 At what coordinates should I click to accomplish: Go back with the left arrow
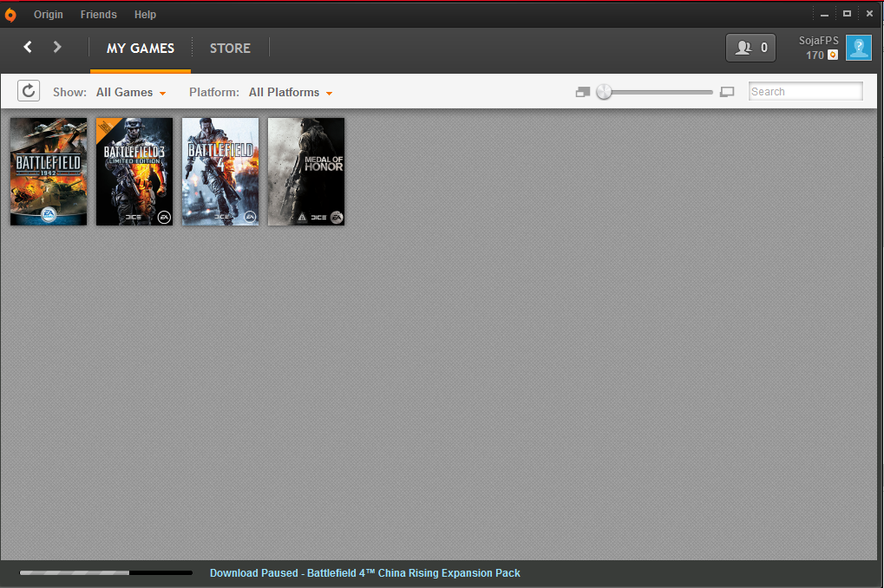[x=28, y=47]
